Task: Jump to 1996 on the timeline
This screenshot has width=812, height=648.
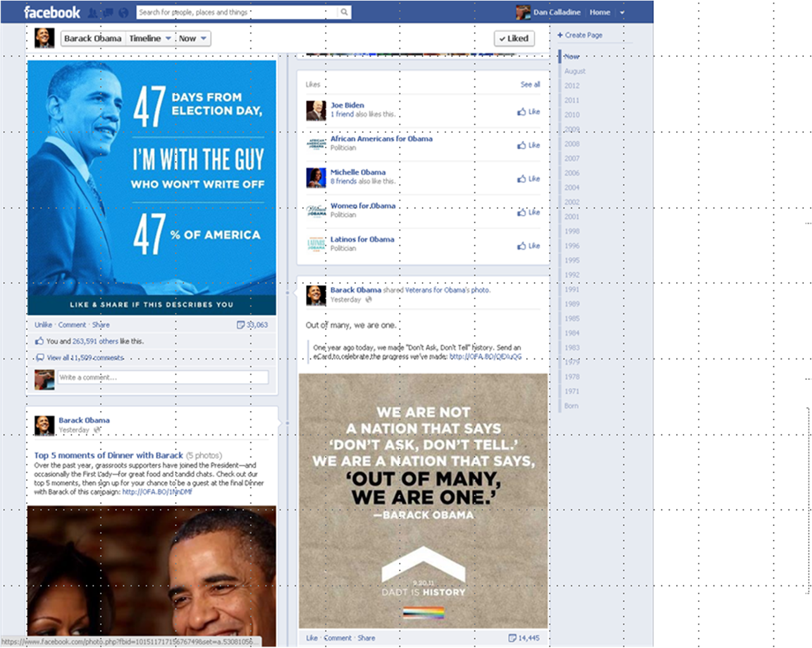Action: click(572, 246)
